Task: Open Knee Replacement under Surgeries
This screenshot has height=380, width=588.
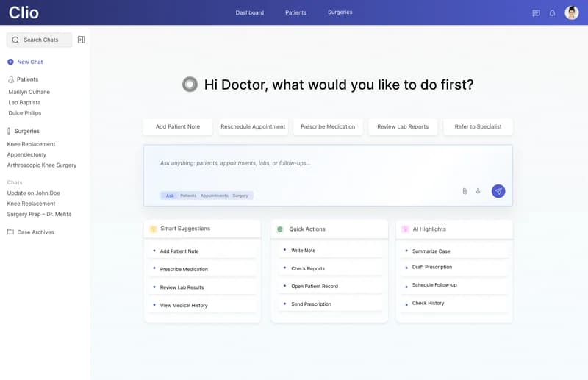Action: (31, 144)
